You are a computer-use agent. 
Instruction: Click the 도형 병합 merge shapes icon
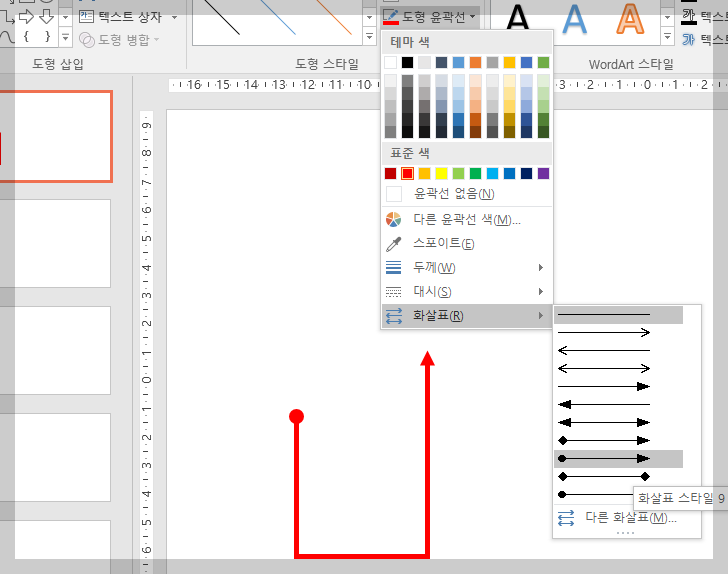(x=87, y=39)
